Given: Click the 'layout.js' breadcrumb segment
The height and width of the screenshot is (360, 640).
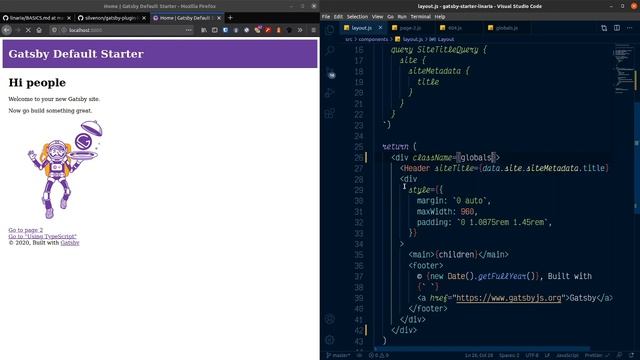Looking at the screenshot, I should (409, 39).
